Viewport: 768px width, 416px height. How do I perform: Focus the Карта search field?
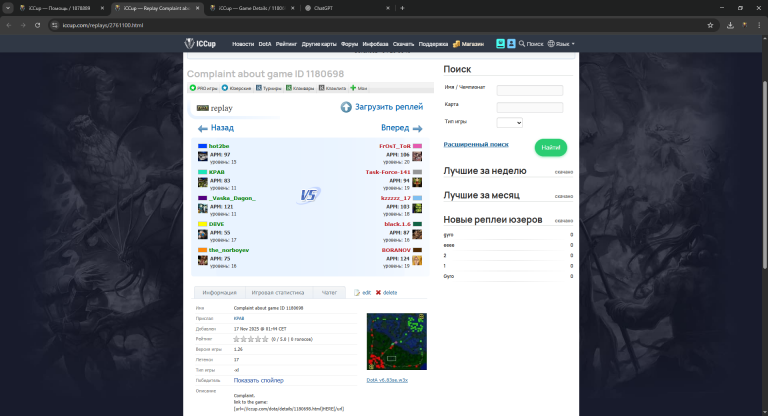(x=529, y=107)
